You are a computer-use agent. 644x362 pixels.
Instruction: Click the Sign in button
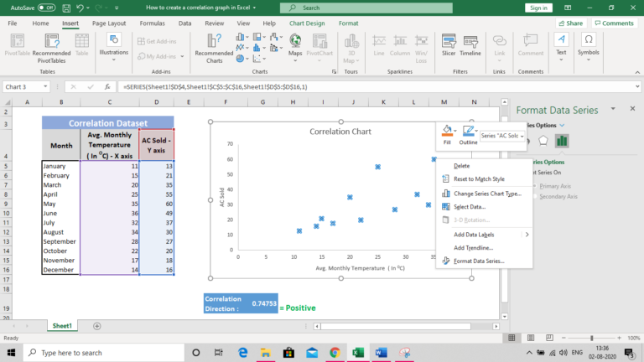538,8
